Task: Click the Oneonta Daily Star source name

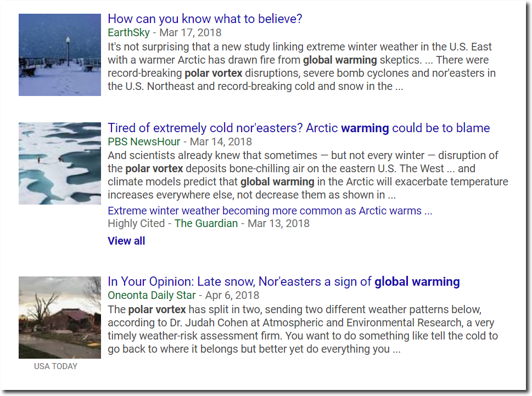Action: tap(152, 295)
